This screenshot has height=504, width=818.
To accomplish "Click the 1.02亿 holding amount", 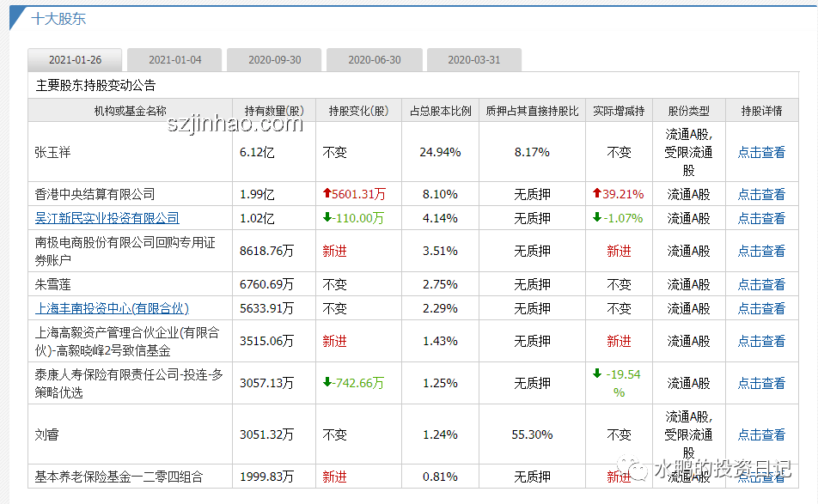I will pos(257,218).
